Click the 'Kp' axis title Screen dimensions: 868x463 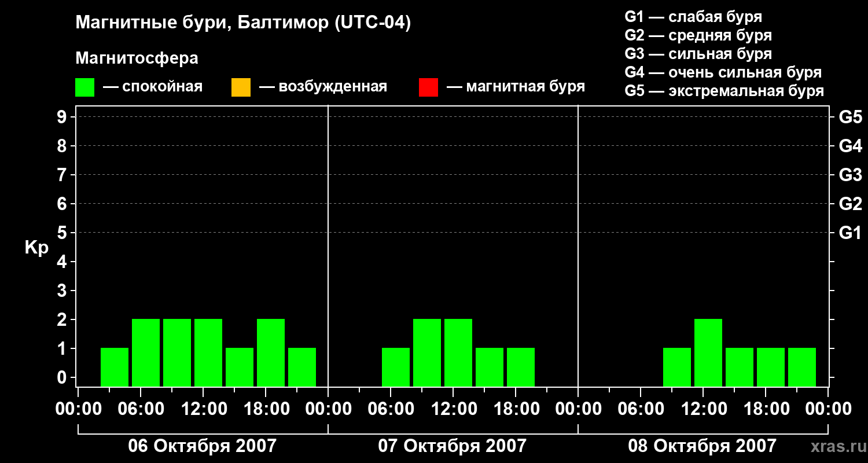click(36, 248)
